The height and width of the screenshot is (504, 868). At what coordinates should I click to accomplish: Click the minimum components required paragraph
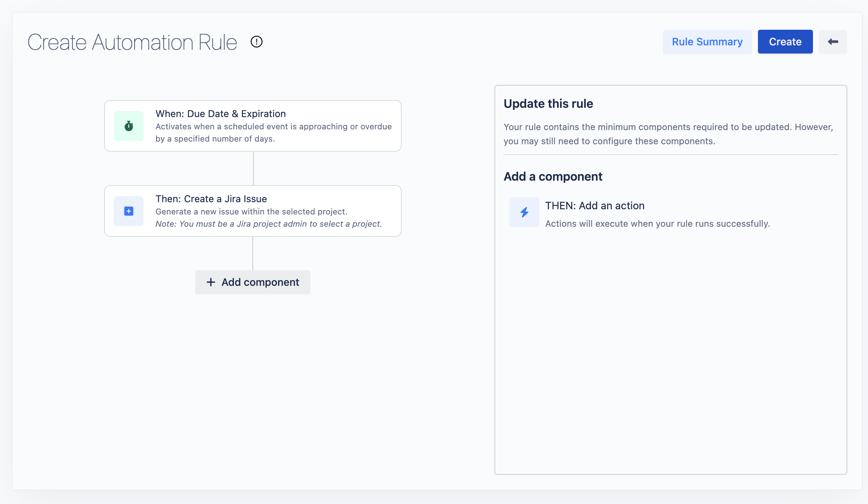(x=668, y=134)
